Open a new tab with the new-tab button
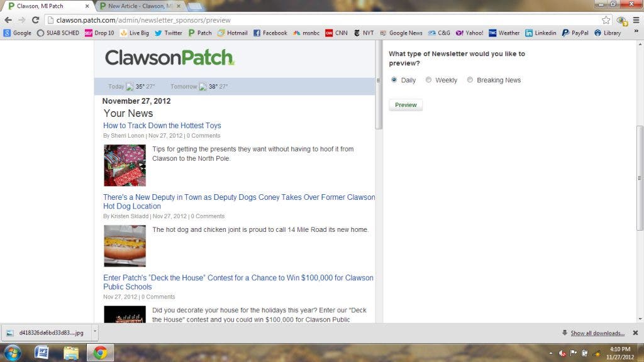The height and width of the screenshot is (362, 644). (x=195, y=6)
